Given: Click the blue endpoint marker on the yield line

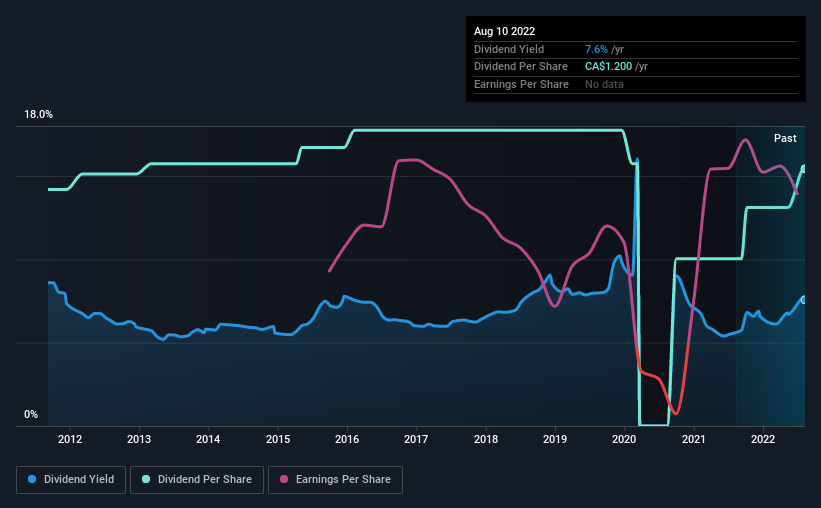Looking at the screenshot, I should tap(803, 300).
